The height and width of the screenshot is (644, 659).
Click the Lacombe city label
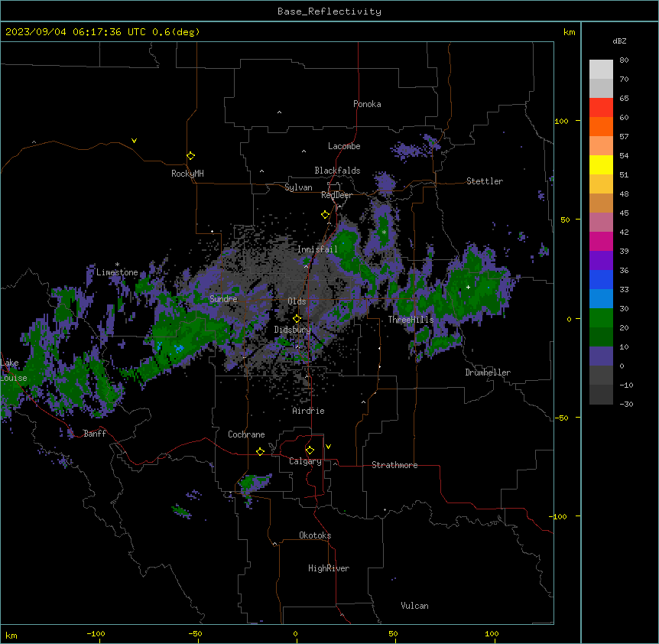point(344,146)
